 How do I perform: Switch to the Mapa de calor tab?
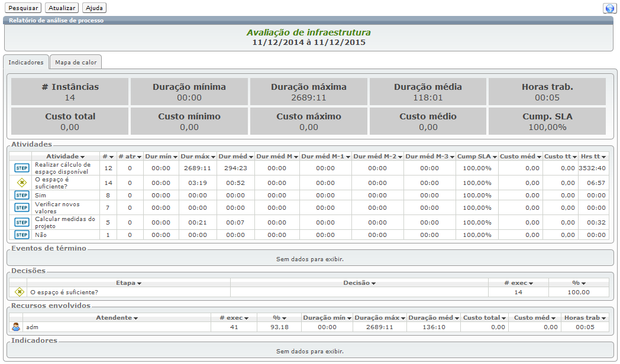pos(76,62)
